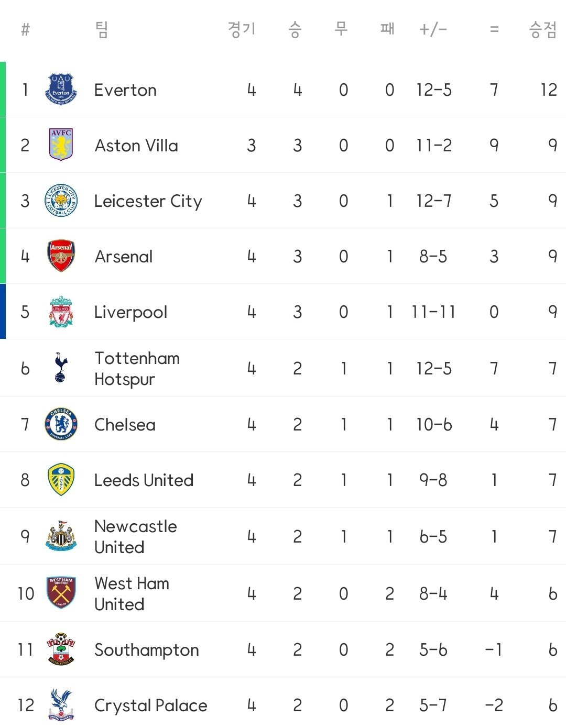Click the # rank column header

25,29
